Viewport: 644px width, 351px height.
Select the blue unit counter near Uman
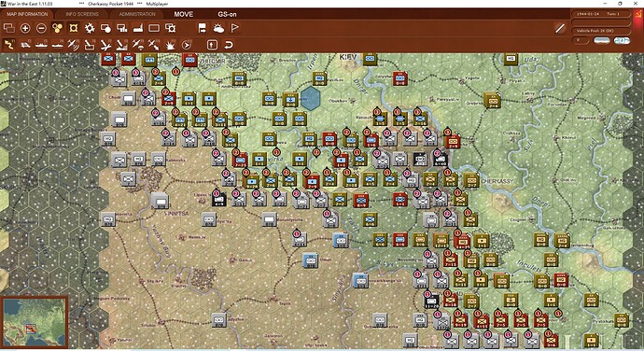(311, 260)
